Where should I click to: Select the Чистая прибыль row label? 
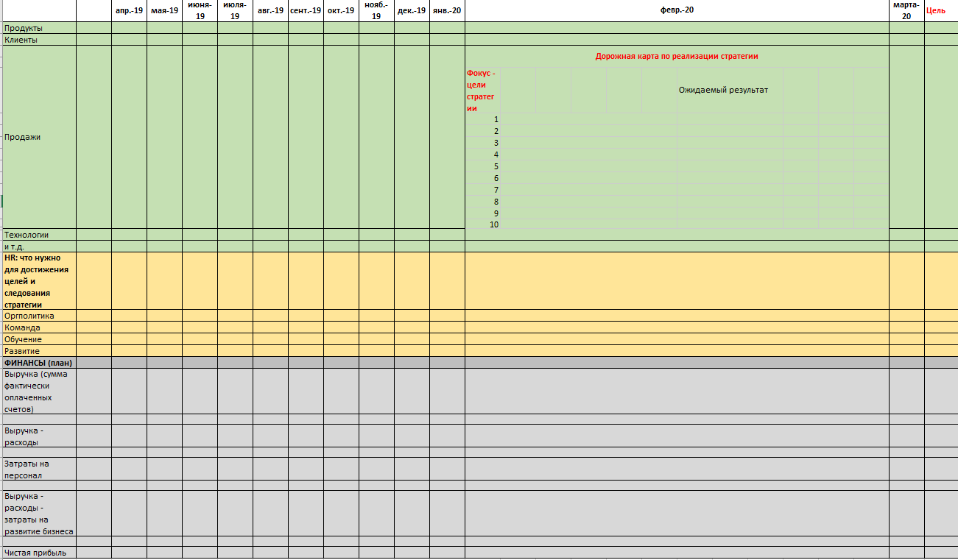[x=38, y=553]
